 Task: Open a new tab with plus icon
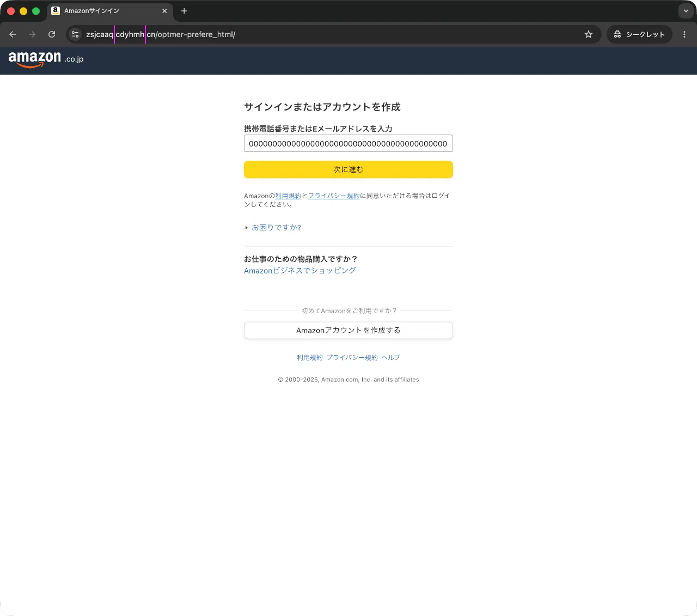(184, 11)
